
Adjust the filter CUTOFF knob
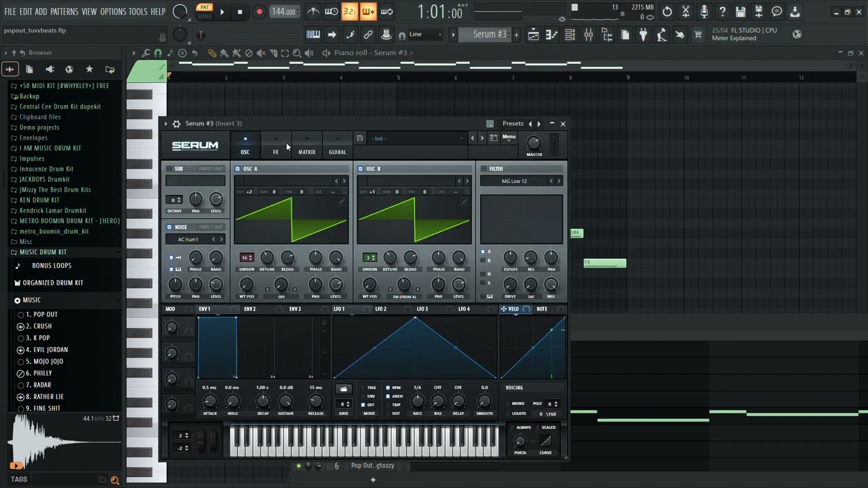coord(510,258)
